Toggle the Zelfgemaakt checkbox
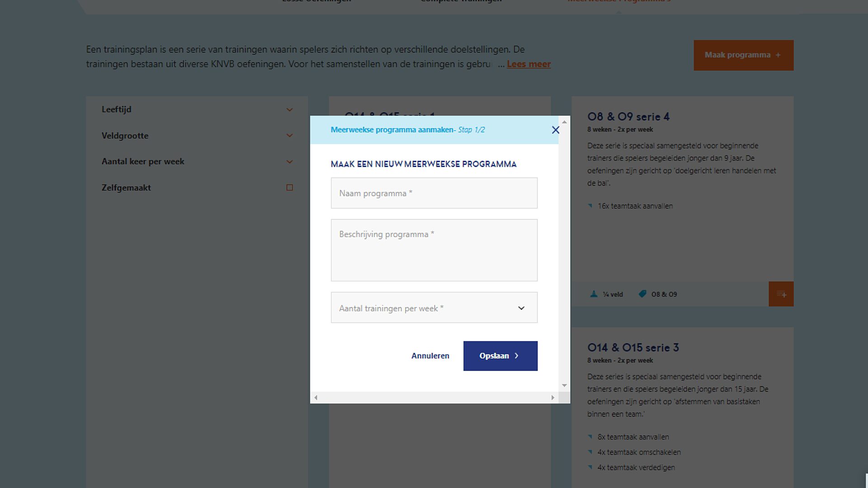Viewport: 868px width, 488px height. click(x=289, y=187)
